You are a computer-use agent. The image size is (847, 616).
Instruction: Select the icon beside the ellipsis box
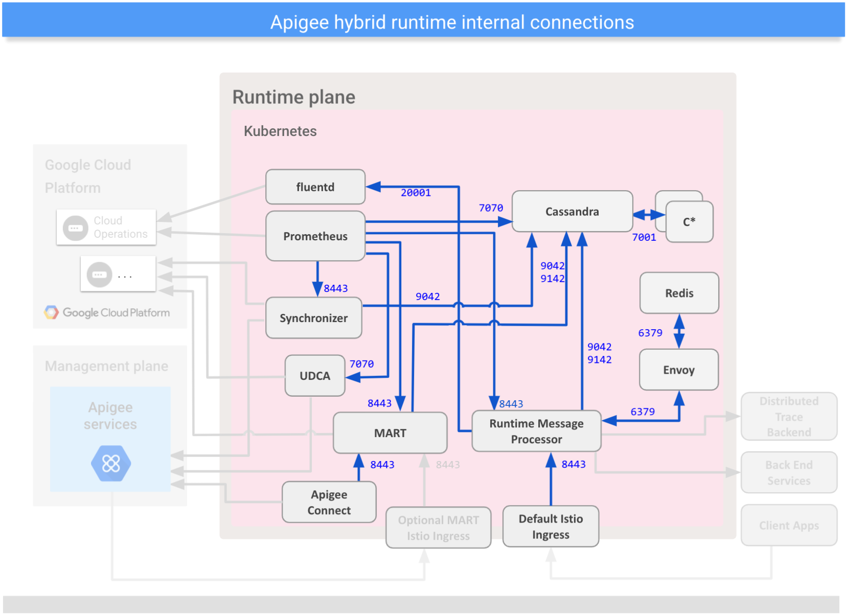click(100, 273)
